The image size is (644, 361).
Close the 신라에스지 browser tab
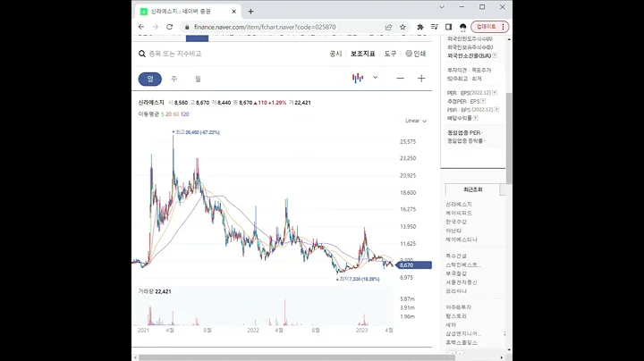(x=234, y=12)
